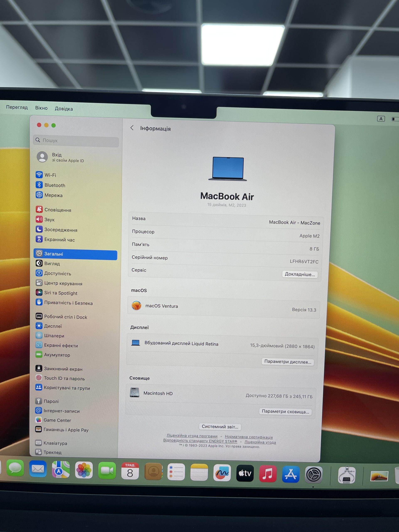Click the Перегляд menu
This screenshot has width=399, height=532.
pyautogui.click(x=17, y=107)
